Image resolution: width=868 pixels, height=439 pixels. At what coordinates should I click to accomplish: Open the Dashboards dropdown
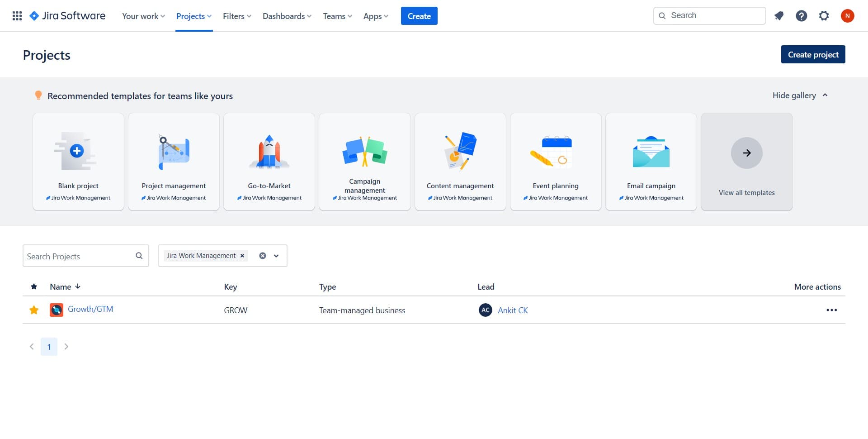pyautogui.click(x=286, y=16)
